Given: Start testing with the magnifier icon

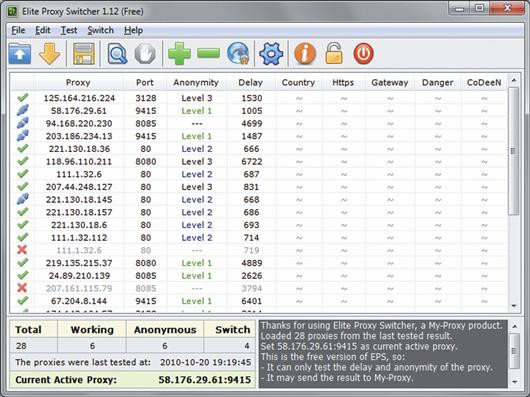Looking at the screenshot, I should [117, 54].
